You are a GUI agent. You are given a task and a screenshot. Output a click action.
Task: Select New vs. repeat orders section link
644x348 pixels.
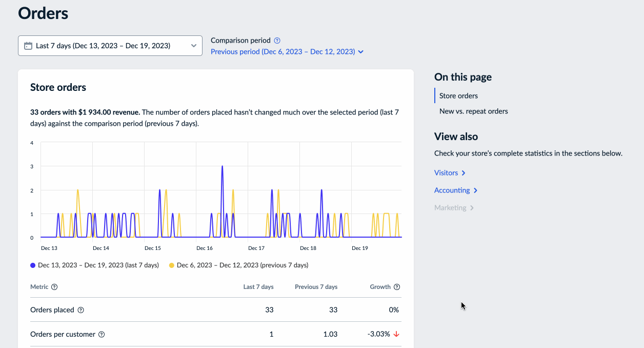(473, 111)
